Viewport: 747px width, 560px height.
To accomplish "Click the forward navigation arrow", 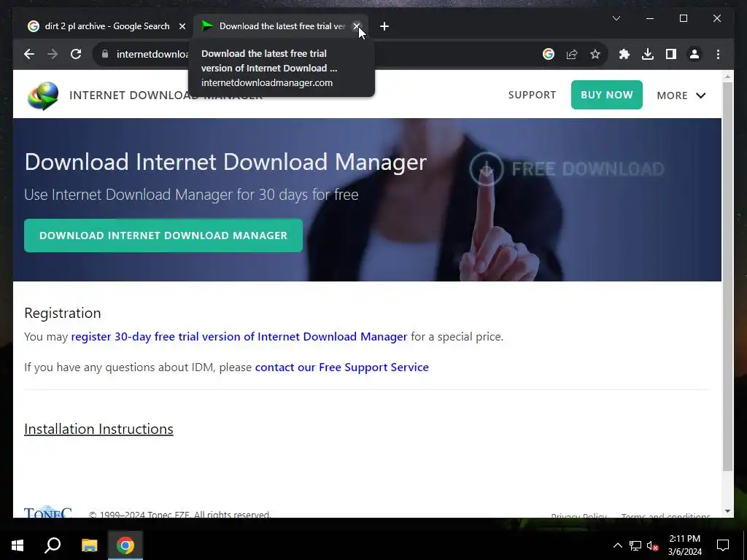I will [53, 54].
